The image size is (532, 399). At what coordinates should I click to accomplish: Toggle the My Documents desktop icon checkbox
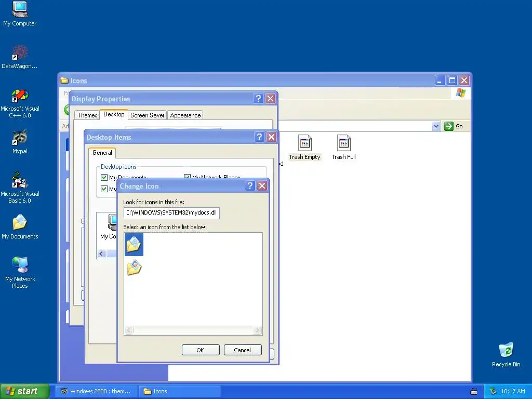point(104,177)
